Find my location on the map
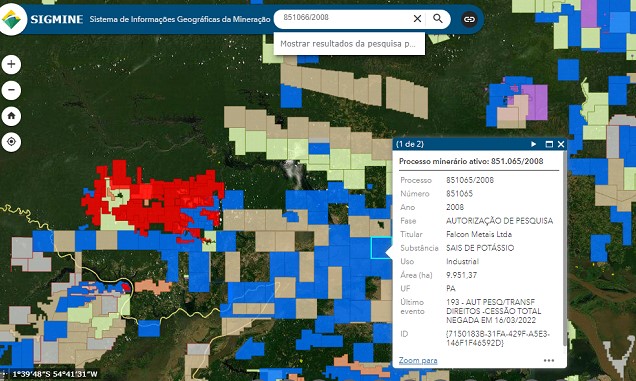 pyautogui.click(x=11, y=142)
